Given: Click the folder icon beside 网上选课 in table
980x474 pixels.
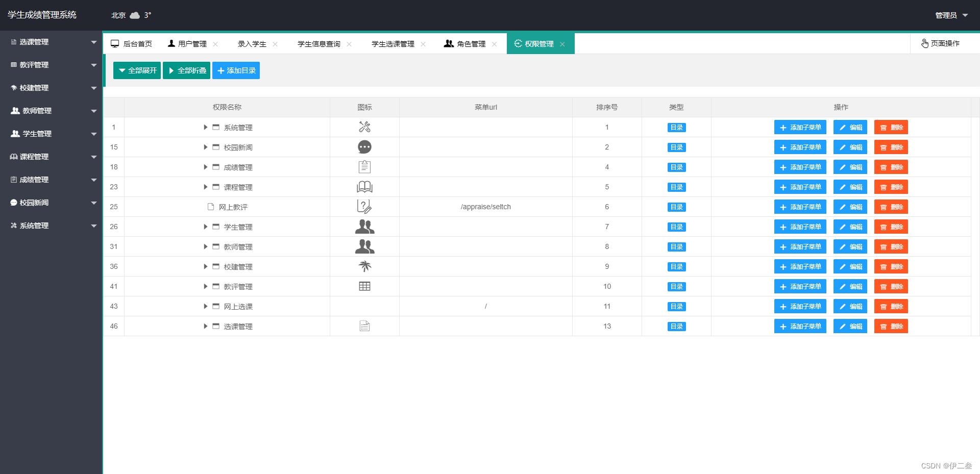Looking at the screenshot, I should [216, 306].
